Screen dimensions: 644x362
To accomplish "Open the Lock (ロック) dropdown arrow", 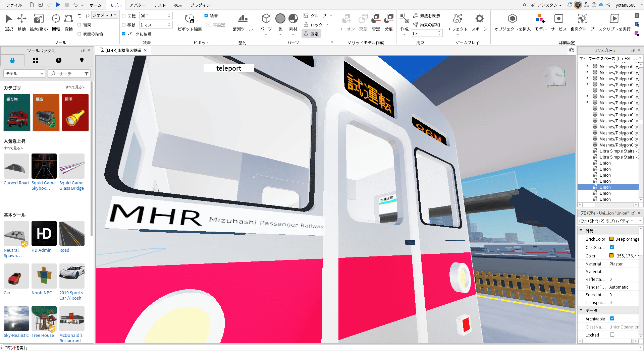I will 327,25.
